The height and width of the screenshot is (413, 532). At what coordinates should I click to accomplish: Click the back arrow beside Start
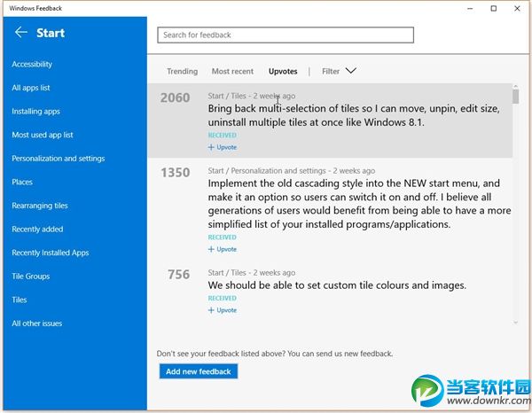pyautogui.click(x=21, y=33)
